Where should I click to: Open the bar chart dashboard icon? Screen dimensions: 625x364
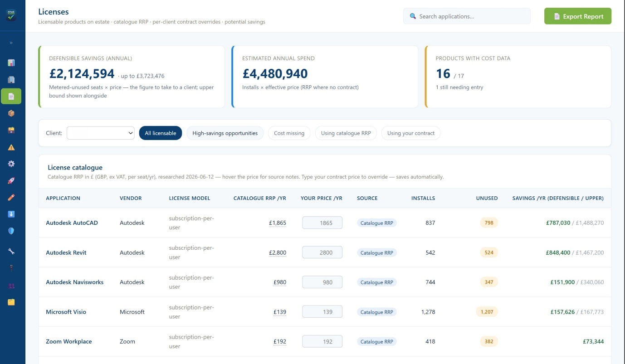click(x=11, y=63)
